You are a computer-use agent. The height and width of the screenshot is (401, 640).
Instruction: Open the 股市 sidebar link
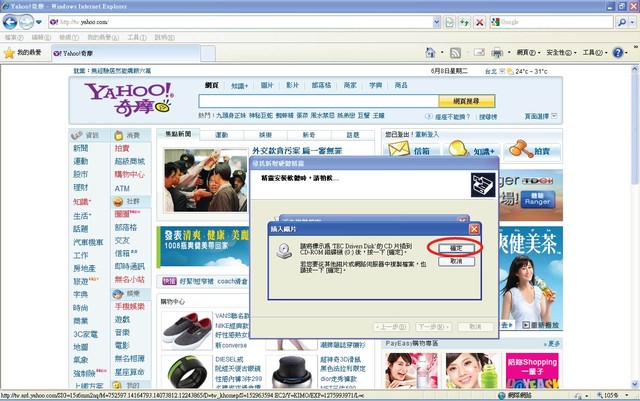tap(80, 174)
